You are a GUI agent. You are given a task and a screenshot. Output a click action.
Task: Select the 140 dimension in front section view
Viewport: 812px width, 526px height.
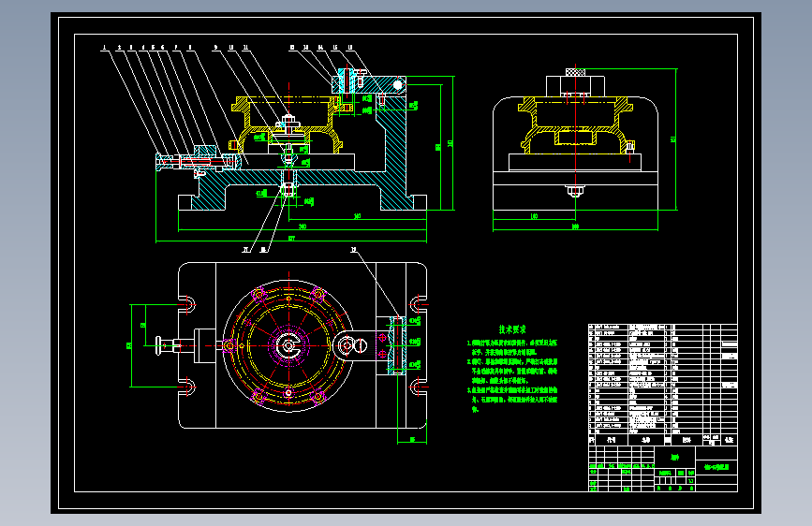[x=358, y=216]
